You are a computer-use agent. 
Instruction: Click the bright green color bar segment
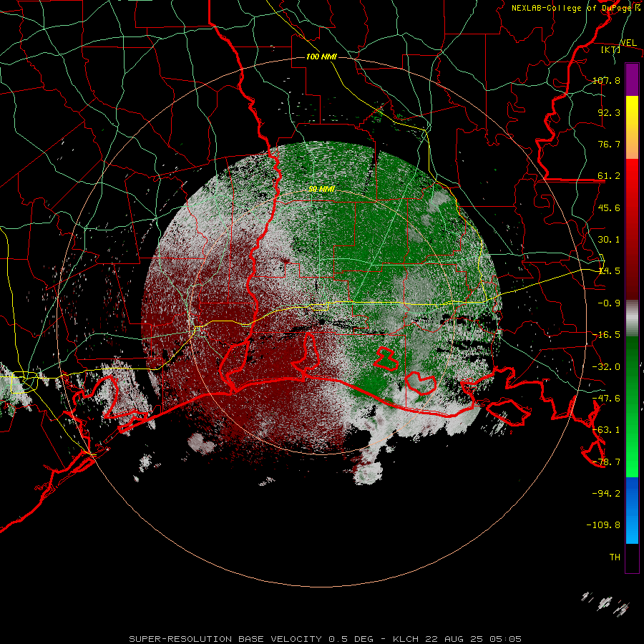click(632, 406)
